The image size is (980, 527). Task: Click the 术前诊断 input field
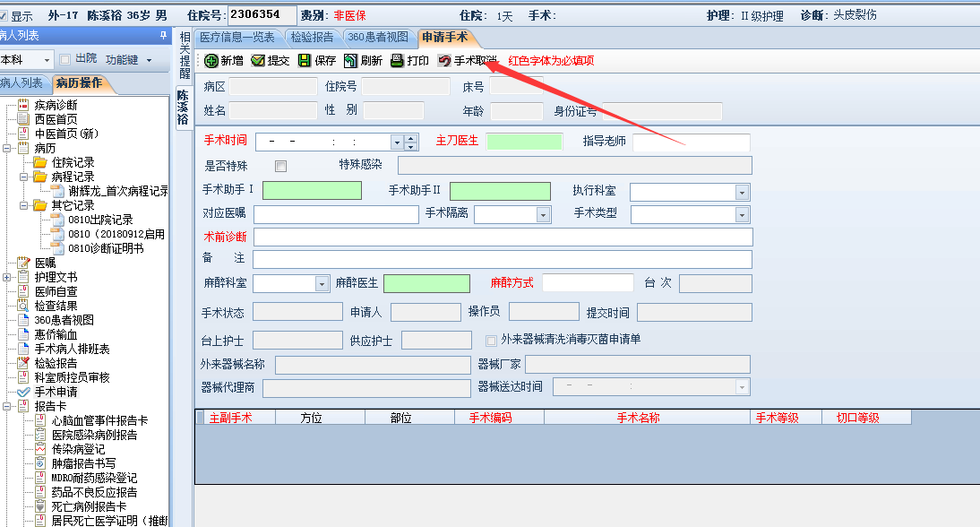(503, 237)
